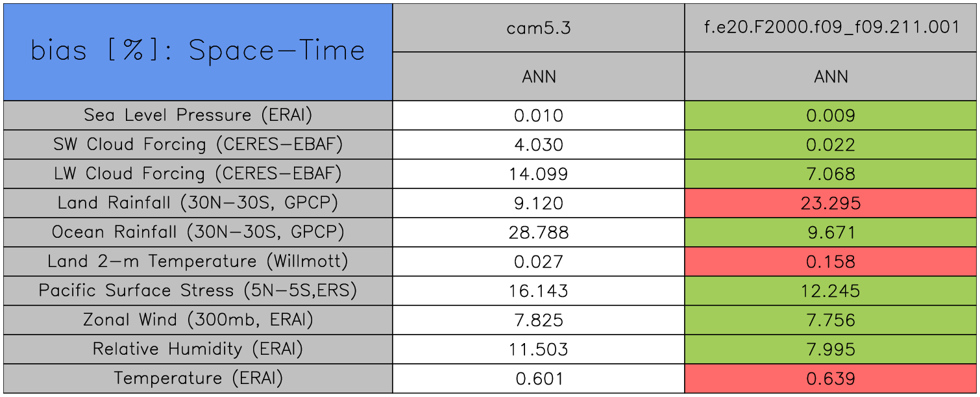Screen dimensions: 980x397
Task: Select the Land 2-m Temperature (Willmott) label
Action: tap(197, 262)
